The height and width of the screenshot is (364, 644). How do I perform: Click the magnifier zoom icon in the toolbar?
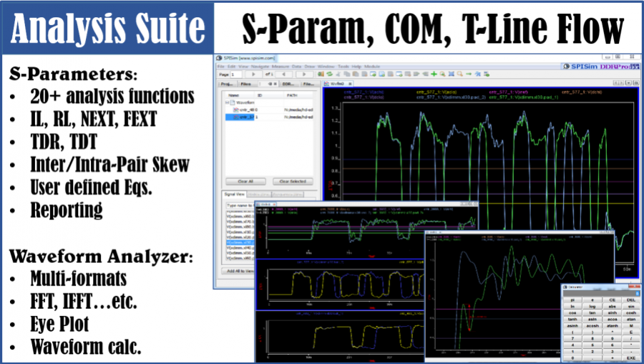coord(460,74)
